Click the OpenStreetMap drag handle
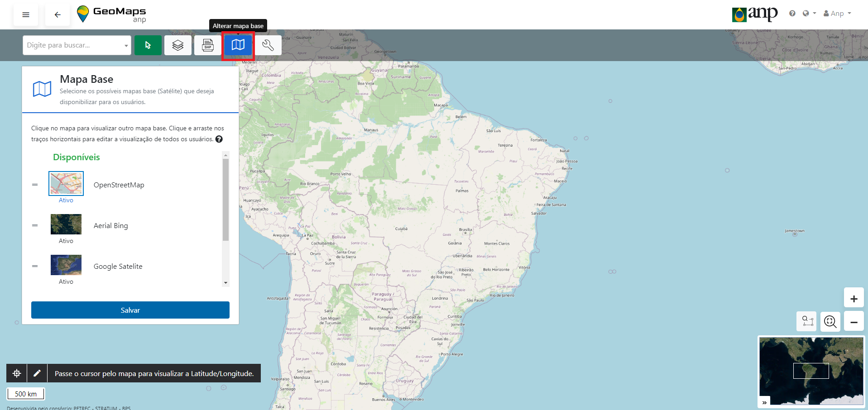 point(35,185)
